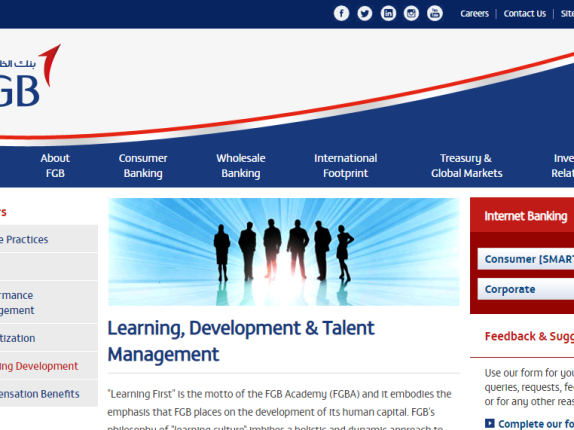
Task: Click the FGB logo
Action: coord(29,76)
